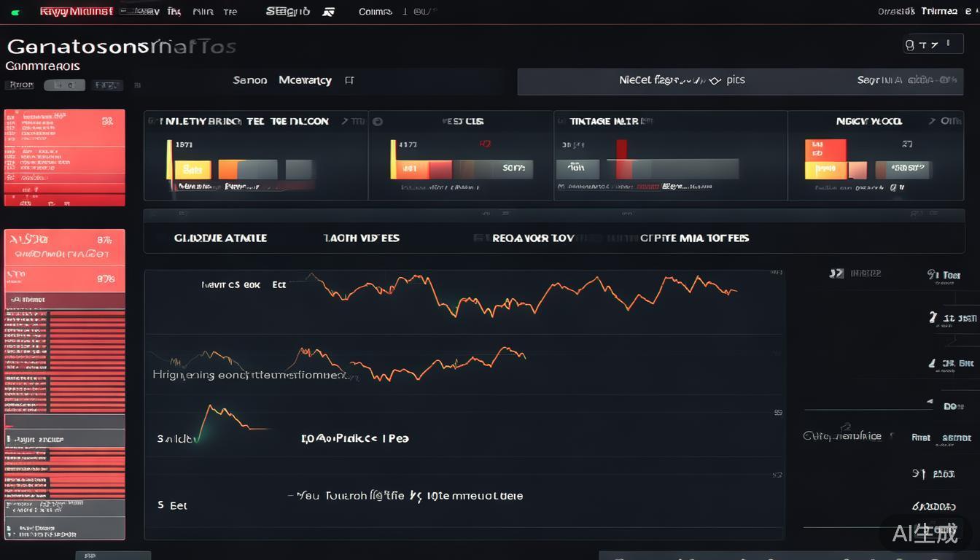Click the top red panel in left sidebar
Viewport: 980px width, 560px height.
click(64, 157)
